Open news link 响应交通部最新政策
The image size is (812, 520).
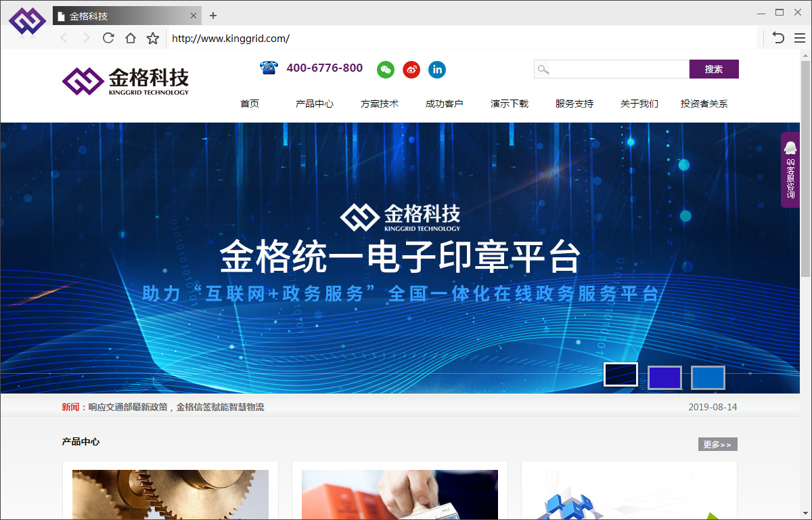(x=177, y=407)
